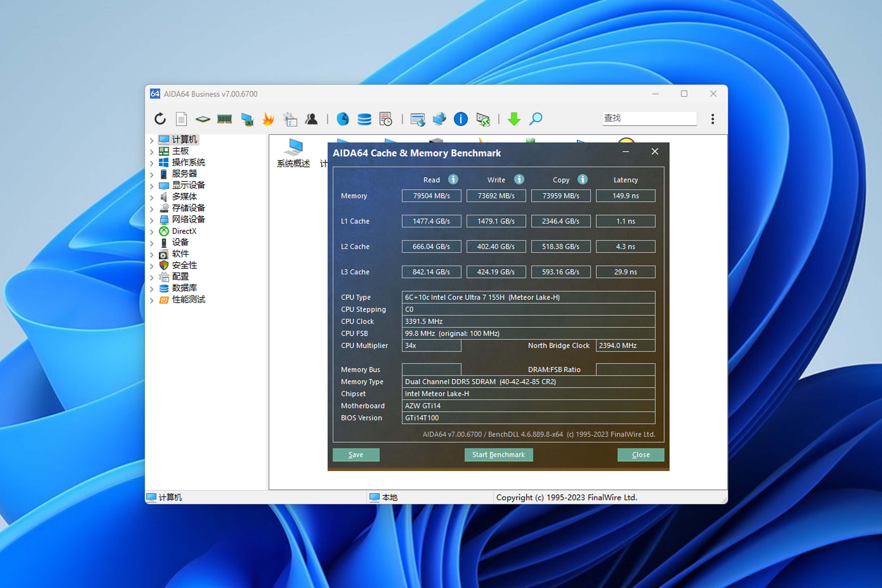
Task: Minimize the Cache & Memory Benchmark dialog
Action: [625, 152]
